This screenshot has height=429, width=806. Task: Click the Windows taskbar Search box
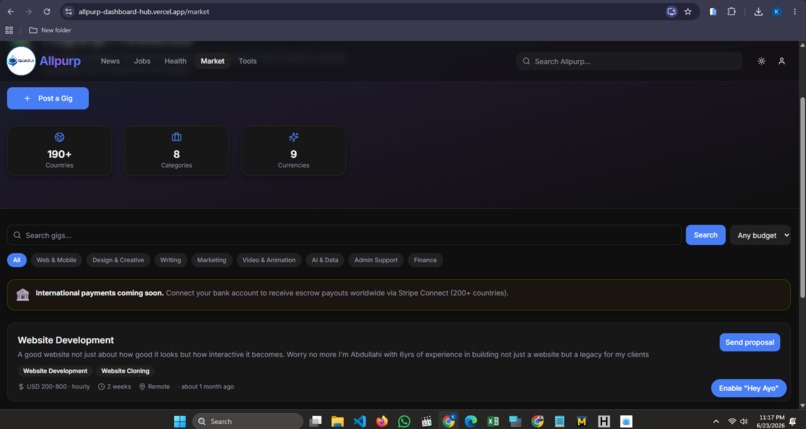click(x=247, y=421)
